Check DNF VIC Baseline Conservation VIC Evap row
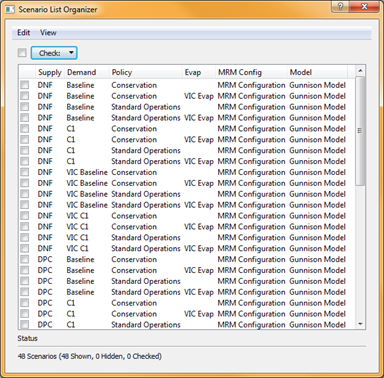Image resolution: width=384 pixels, height=378 pixels. [25, 183]
